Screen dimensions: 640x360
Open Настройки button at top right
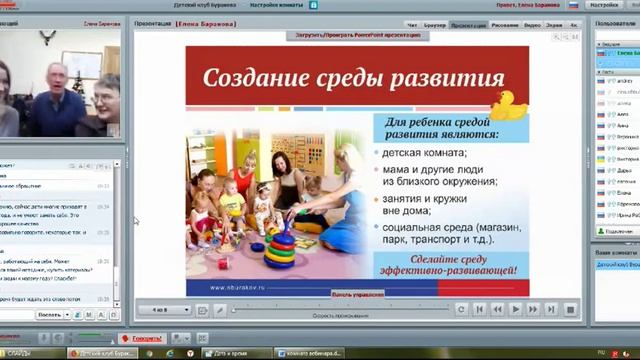[x=604, y=5]
